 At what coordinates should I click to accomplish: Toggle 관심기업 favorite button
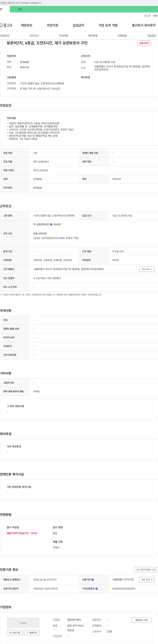(x=15, y=633)
